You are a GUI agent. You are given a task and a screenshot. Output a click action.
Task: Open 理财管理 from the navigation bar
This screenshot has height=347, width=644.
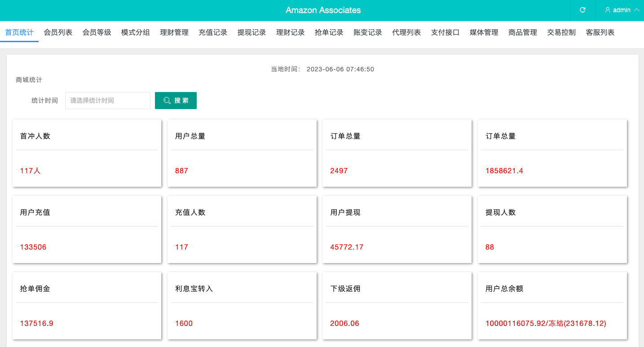tap(174, 32)
